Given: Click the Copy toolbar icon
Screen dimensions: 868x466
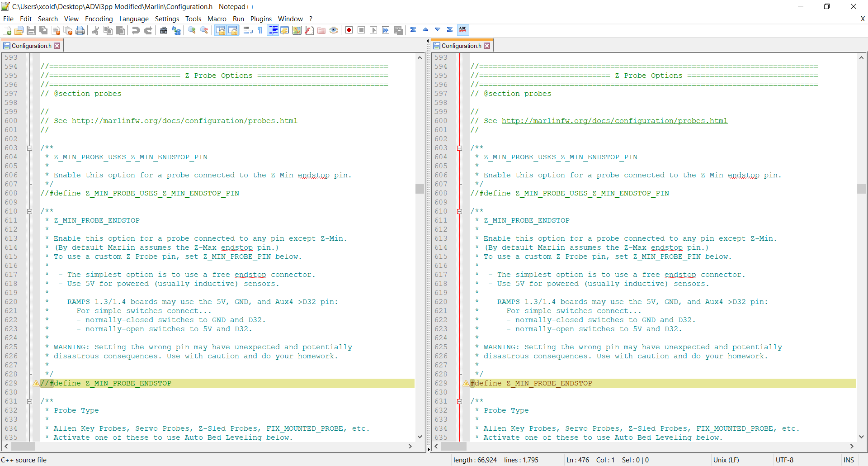Looking at the screenshot, I should (x=108, y=30).
